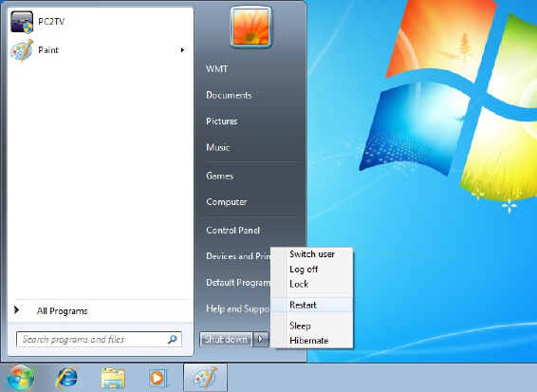Choose Restart from power menu
The height and width of the screenshot is (392, 537).
click(312, 305)
